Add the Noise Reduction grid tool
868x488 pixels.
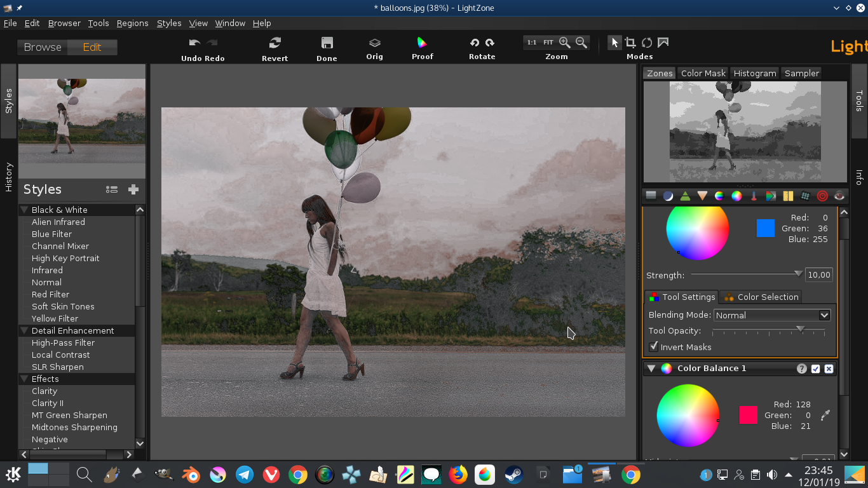[805, 196]
